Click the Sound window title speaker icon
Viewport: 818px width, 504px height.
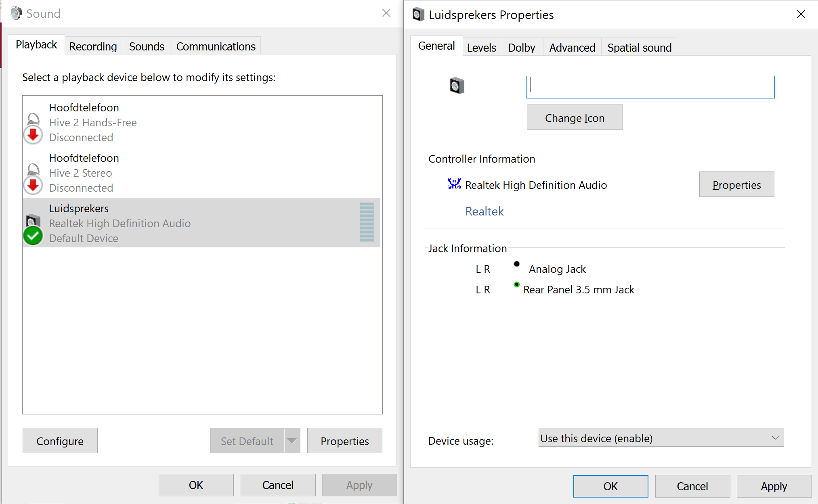point(16,13)
